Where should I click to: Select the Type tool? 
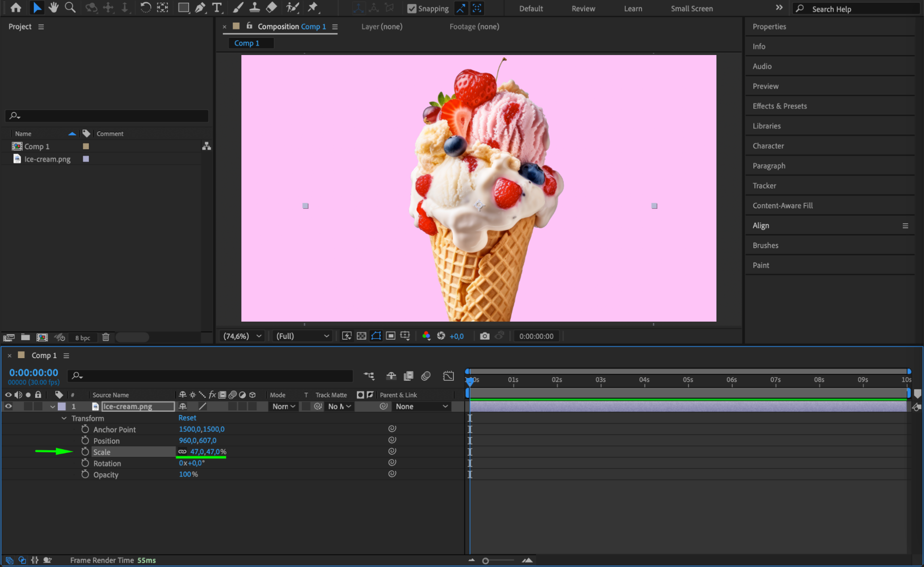[x=217, y=7]
